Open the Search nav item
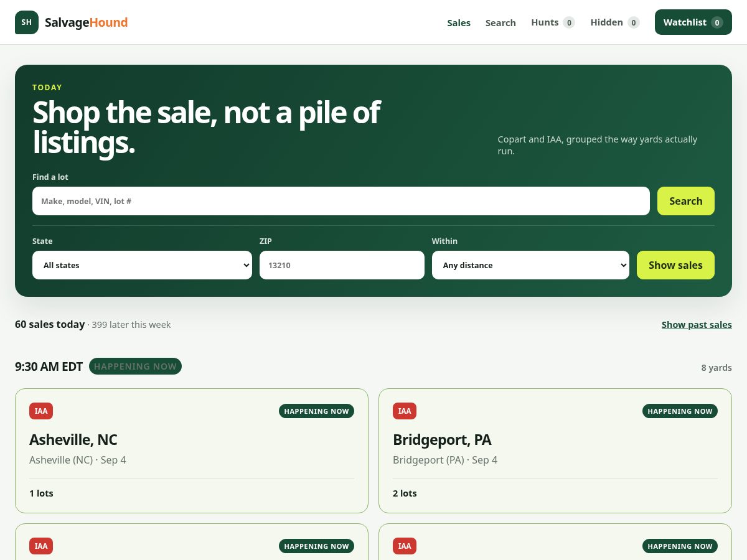The width and height of the screenshot is (747, 560). 500,22
